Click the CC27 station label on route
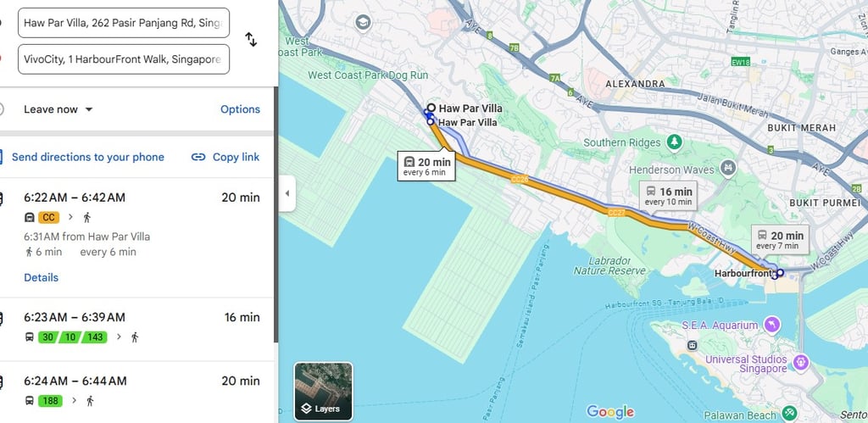This screenshot has width=868, height=423. 615,213
